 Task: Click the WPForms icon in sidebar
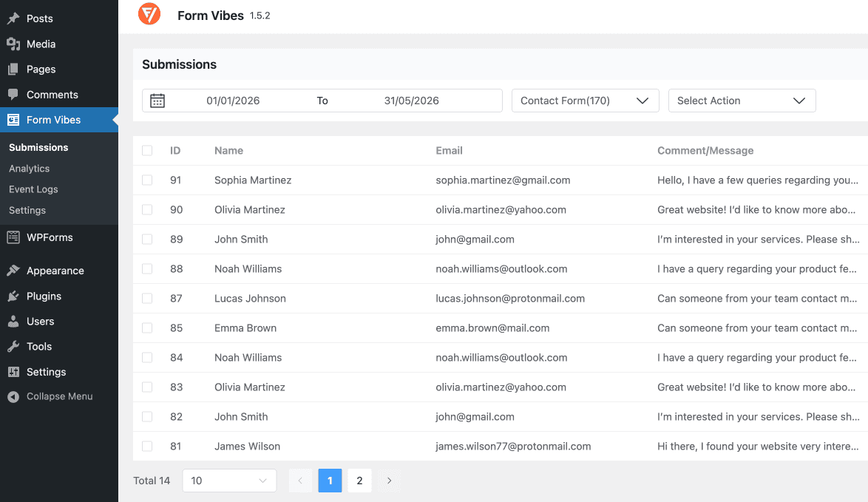[x=13, y=237]
